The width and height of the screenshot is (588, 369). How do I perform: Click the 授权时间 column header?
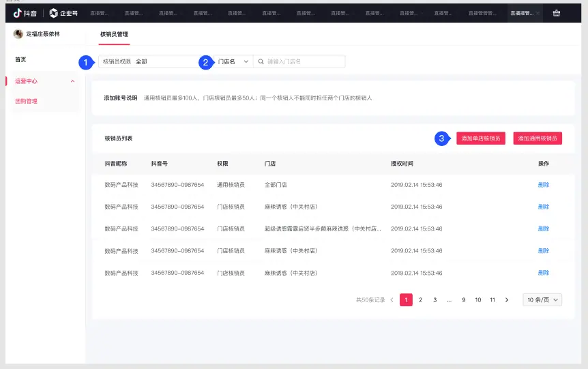click(x=402, y=164)
